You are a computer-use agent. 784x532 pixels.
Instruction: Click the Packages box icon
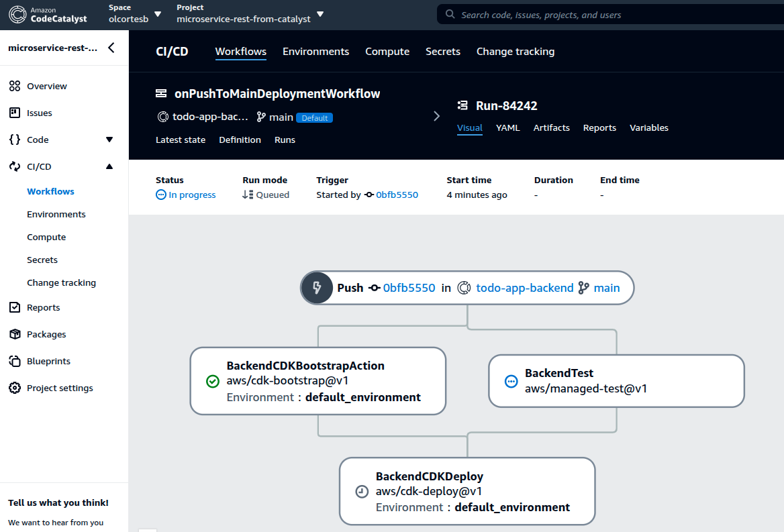tap(15, 334)
